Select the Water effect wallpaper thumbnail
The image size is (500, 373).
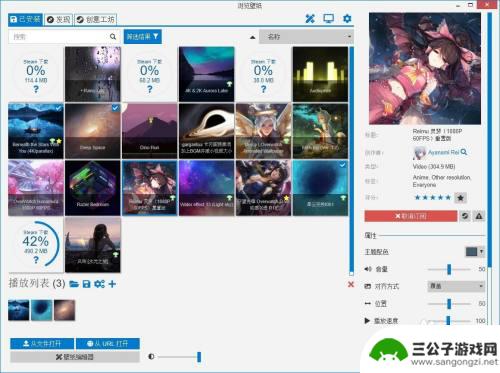207,188
